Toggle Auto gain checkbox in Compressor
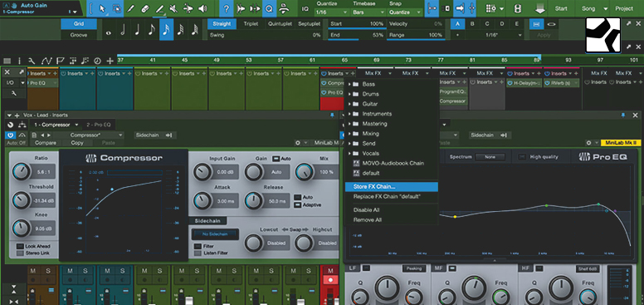 (x=276, y=158)
